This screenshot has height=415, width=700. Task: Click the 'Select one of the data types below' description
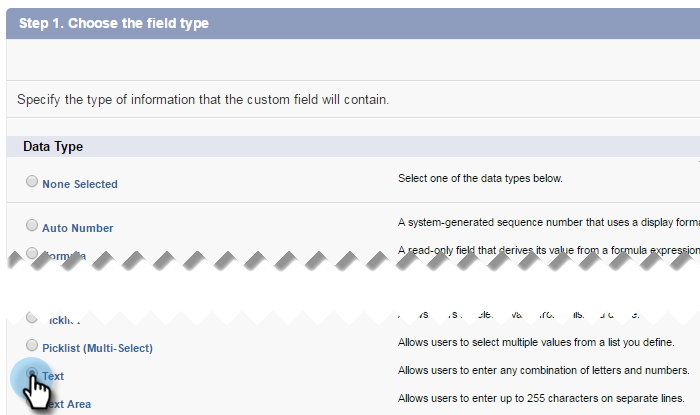[x=481, y=179]
